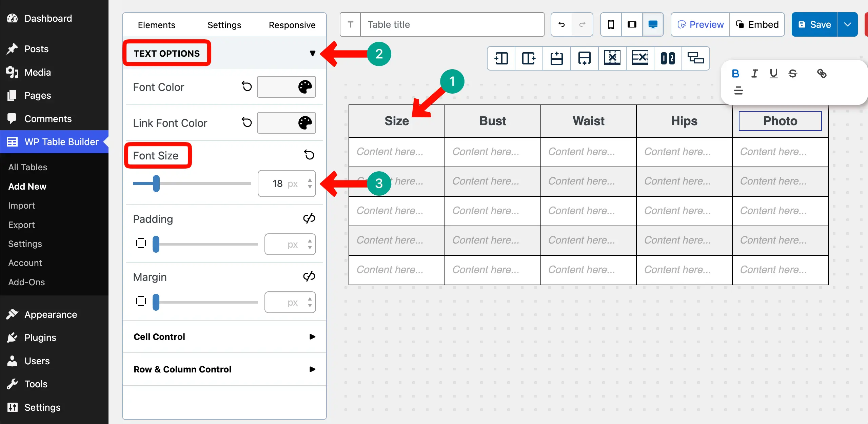Switch to mobile preview mode
868x424 pixels.
click(611, 24)
